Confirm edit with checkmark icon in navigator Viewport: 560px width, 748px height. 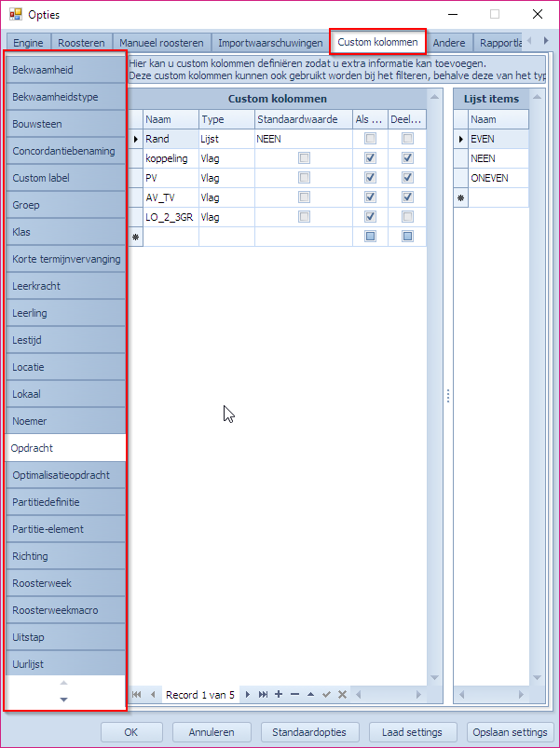326,695
